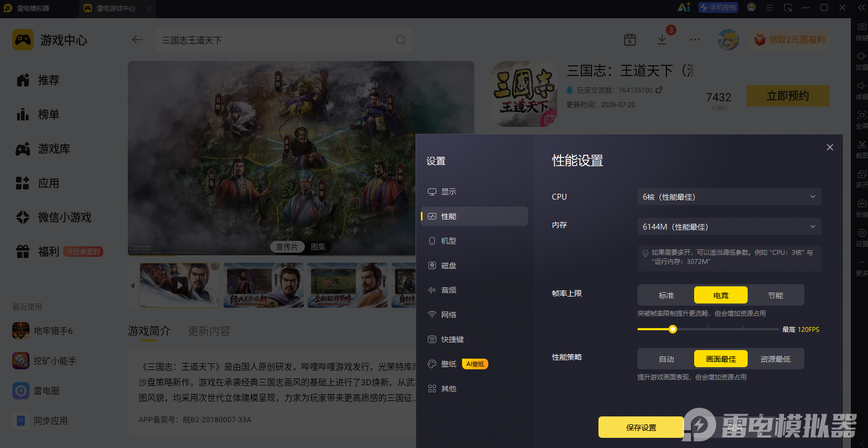Image resolution: width=868 pixels, height=448 pixels.
Task: Open 音频 settings section
Action: [474, 290]
